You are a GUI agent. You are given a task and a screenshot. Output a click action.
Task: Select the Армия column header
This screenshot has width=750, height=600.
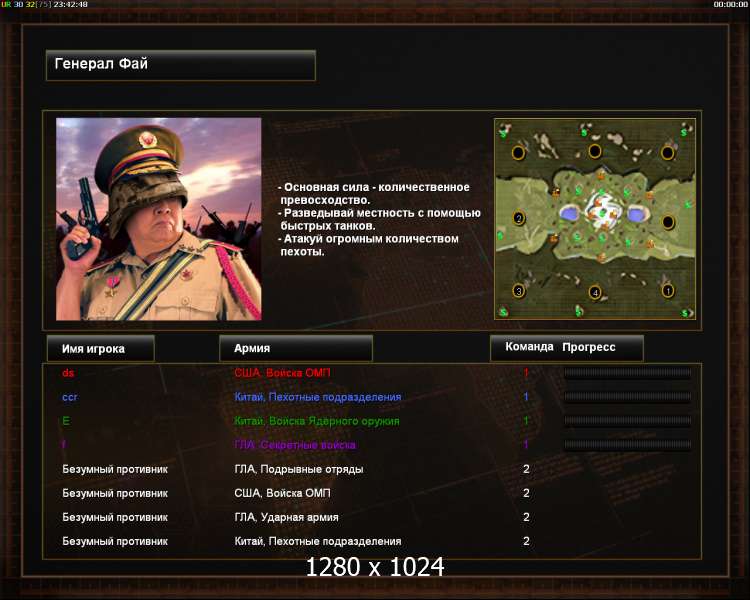[296, 348]
